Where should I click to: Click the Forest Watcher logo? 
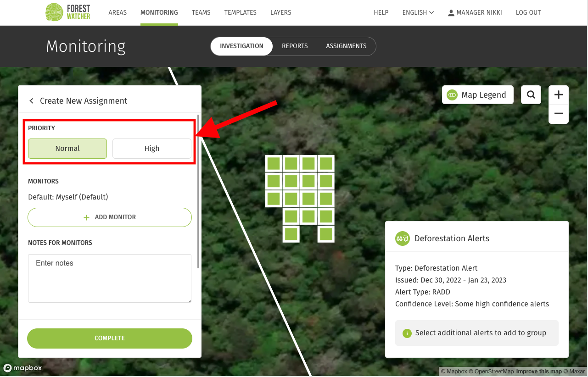point(67,12)
